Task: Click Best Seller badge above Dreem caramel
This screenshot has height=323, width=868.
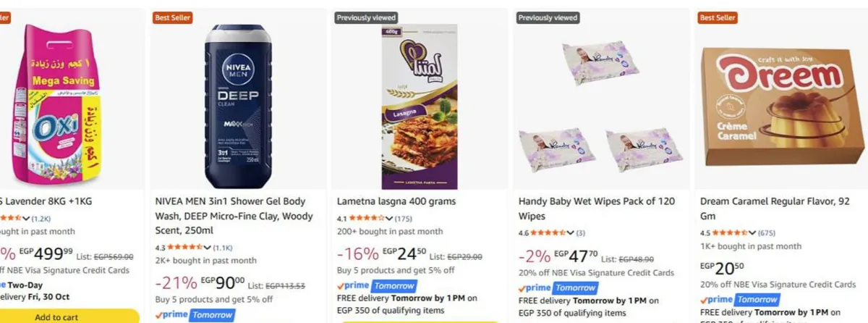Action: (718, 17)
